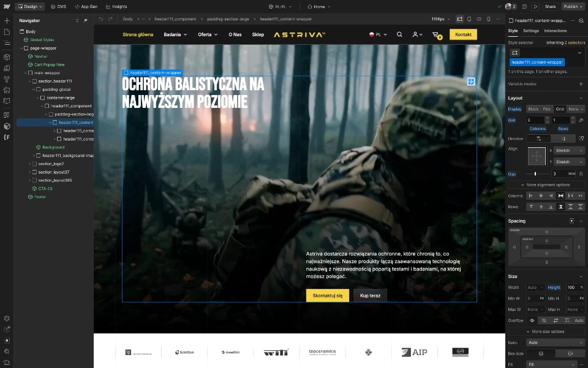The width and height of the screenshot is (588, 368).
Task: Click the Webflow logo menu
Action: pyautogui.click(x=7, y=6)
